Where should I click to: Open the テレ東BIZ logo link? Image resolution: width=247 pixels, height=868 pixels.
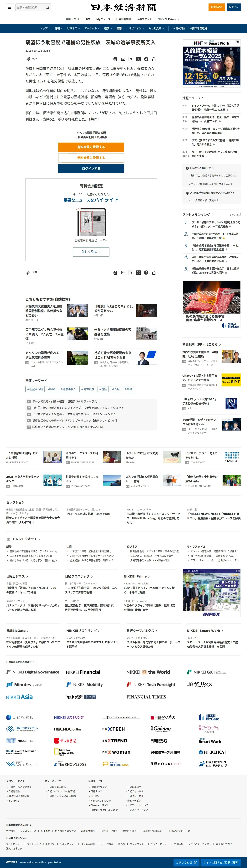(x=65, y=741)
